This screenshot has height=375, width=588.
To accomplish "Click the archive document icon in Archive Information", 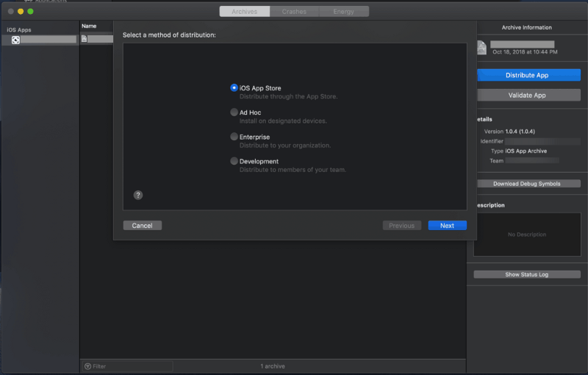I will [x=481, y=48].
